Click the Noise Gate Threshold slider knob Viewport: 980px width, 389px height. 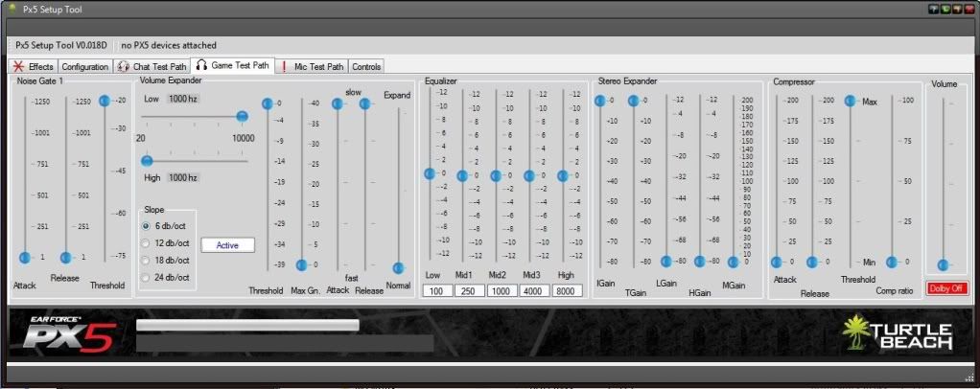105,101
